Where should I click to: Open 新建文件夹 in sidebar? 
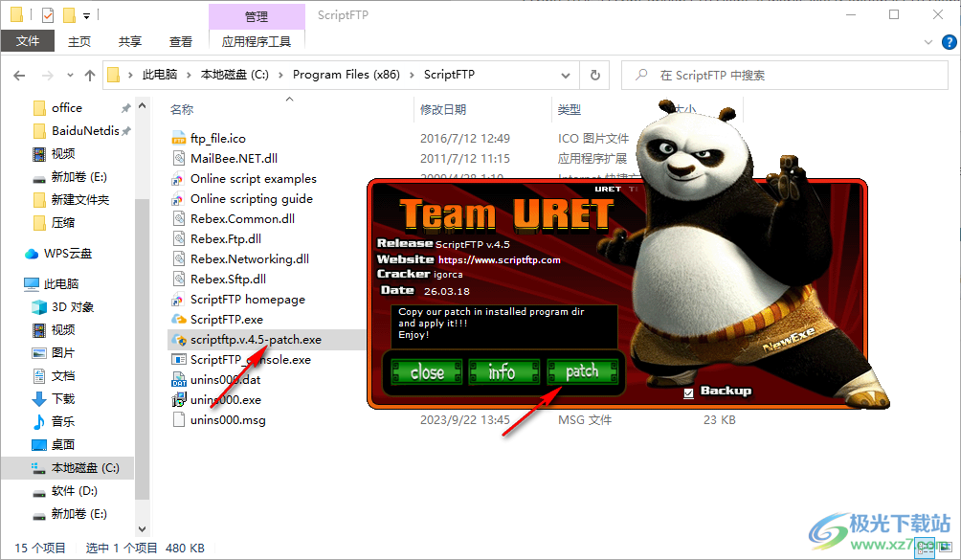(70, 200)
